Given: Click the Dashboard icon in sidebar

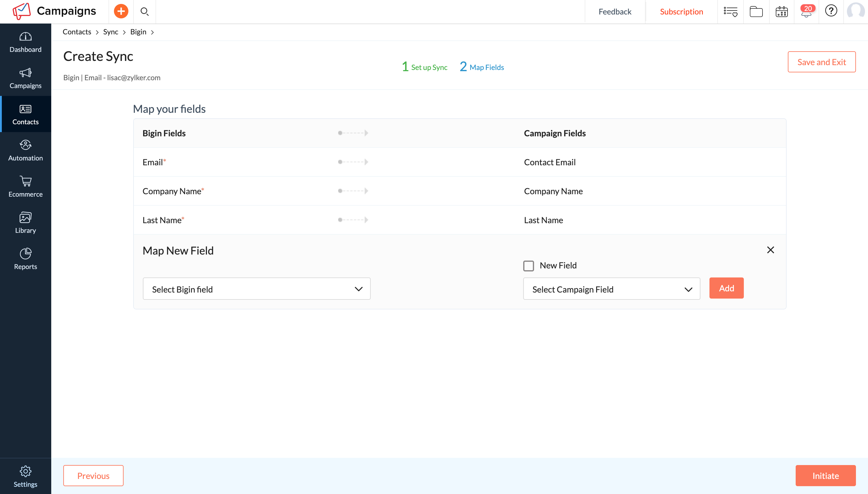Looking at the screenshot, I should [26, 37].
